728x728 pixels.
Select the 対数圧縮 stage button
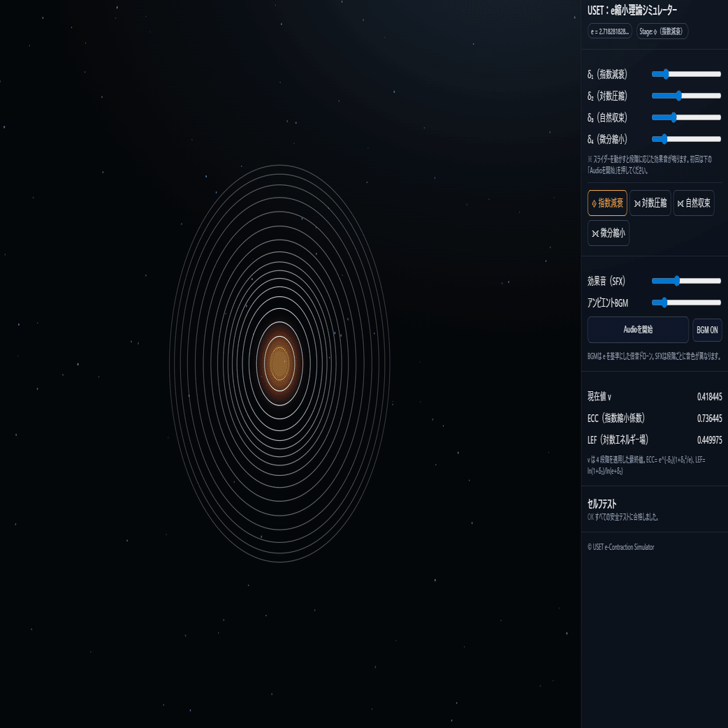pyautogui.click(x=650, y=203)
